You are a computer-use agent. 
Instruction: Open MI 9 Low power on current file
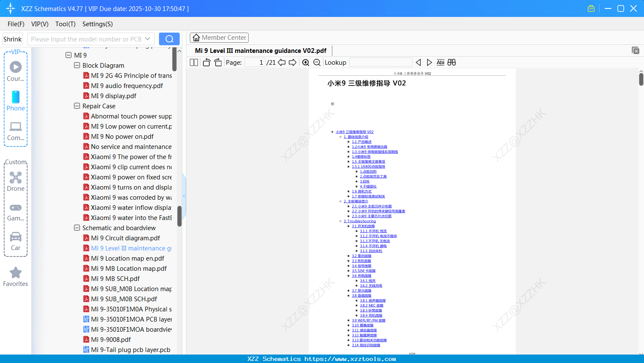[132, 126]
